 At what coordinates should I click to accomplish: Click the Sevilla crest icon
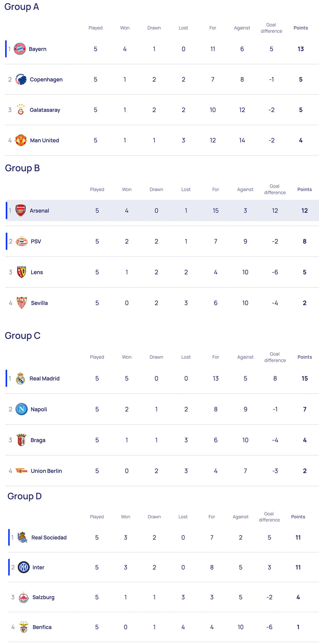coord(22,303)
